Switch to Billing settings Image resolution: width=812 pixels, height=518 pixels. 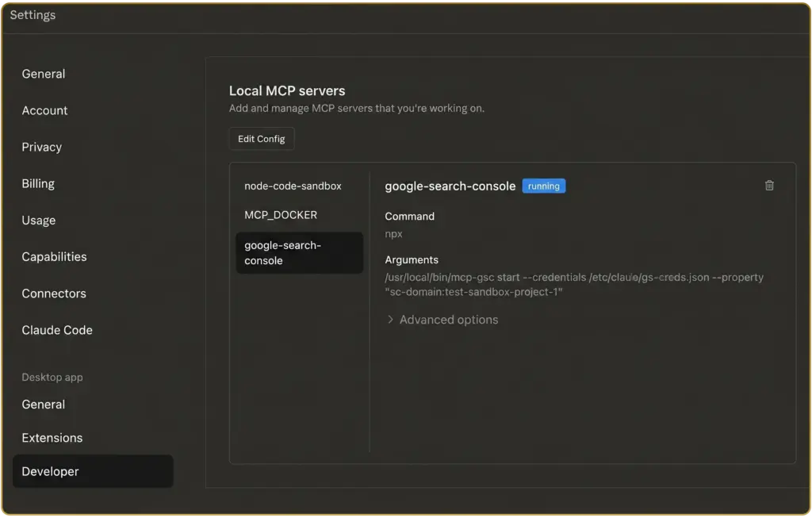(x=38, y=184)
